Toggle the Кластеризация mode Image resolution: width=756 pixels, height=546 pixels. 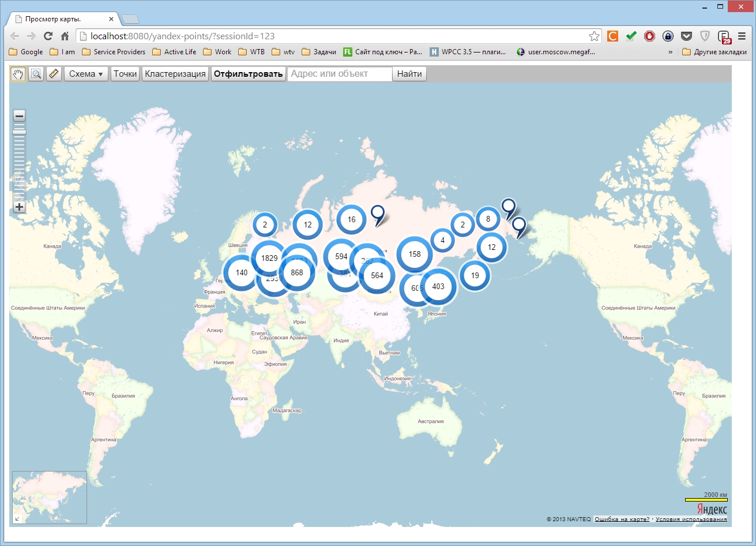click(175, 74)
